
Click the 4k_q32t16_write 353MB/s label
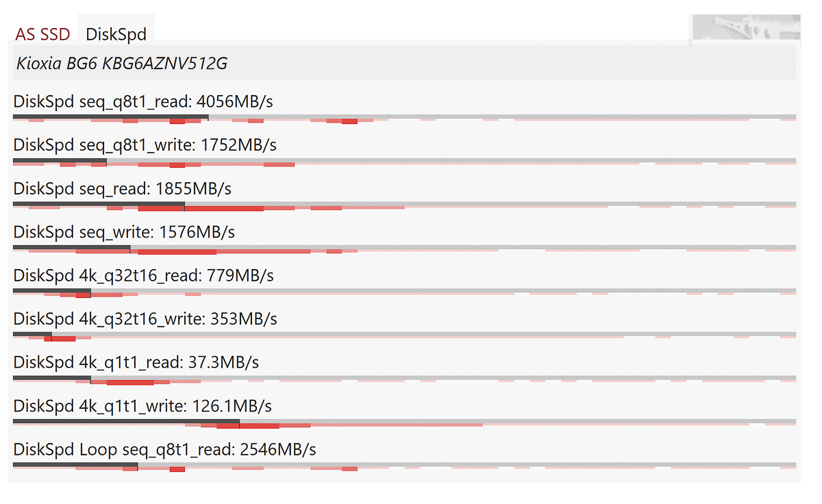click(145, 318)
